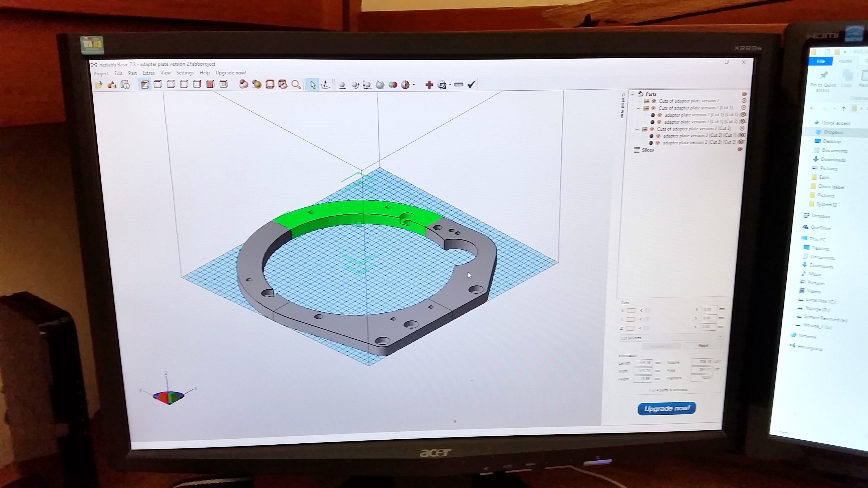Click the open project folder icon
The width and height of the screenshot is (868, 488).
pyautogui.click(x=99, y=85)
